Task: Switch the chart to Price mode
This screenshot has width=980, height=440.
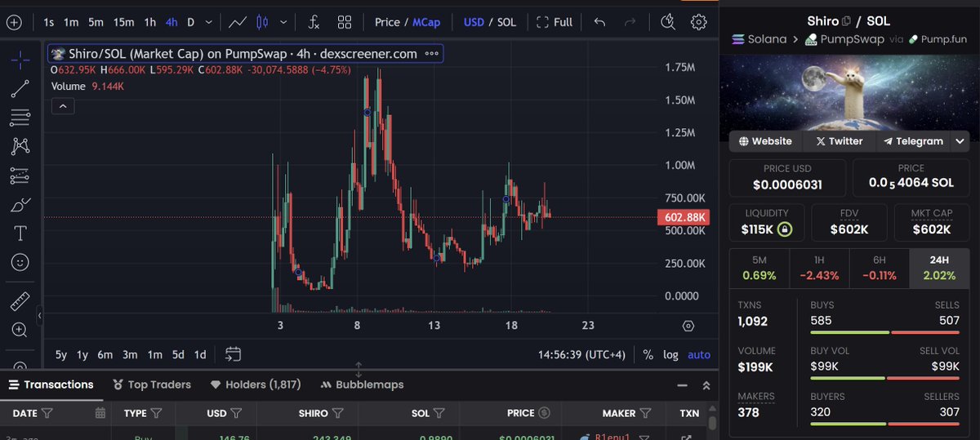Action: [387, 22]
